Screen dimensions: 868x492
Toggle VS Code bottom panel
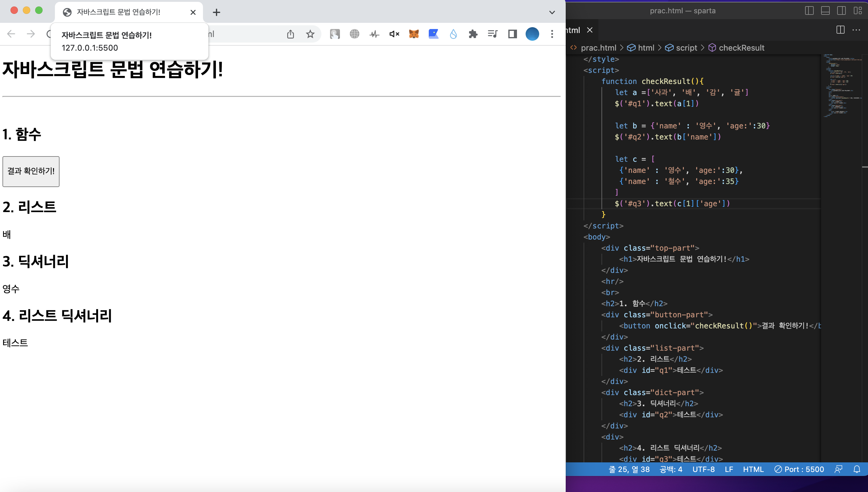(x=825, y=11)
